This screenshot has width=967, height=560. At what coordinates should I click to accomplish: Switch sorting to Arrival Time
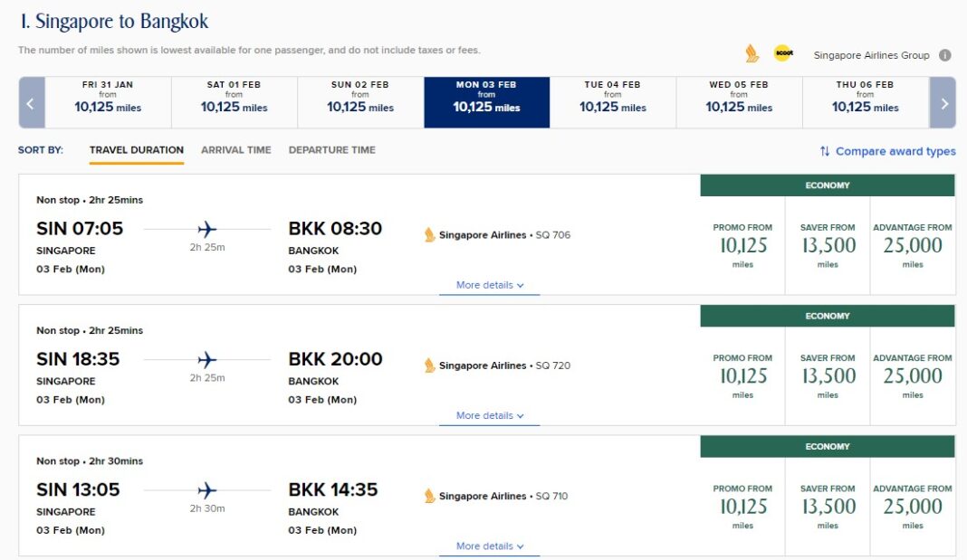point(235,150)
